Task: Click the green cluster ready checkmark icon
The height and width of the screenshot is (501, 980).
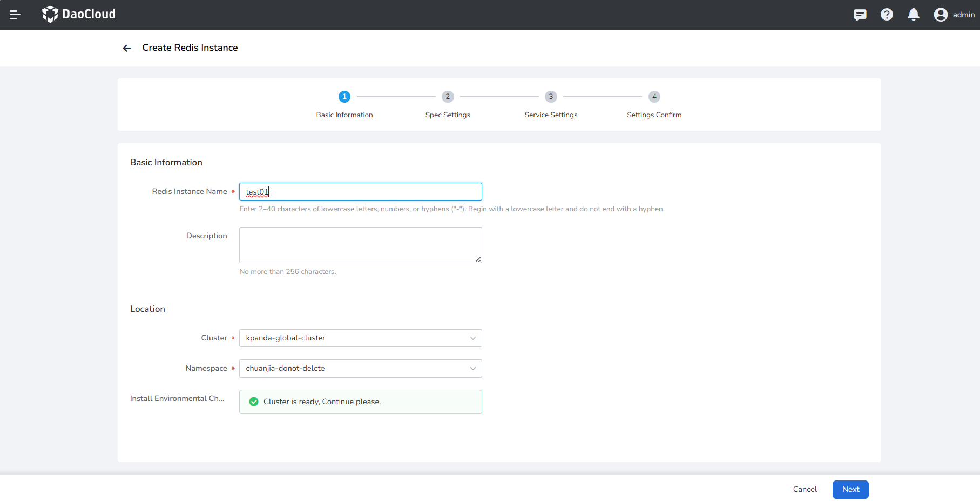Action: point(254,402)
